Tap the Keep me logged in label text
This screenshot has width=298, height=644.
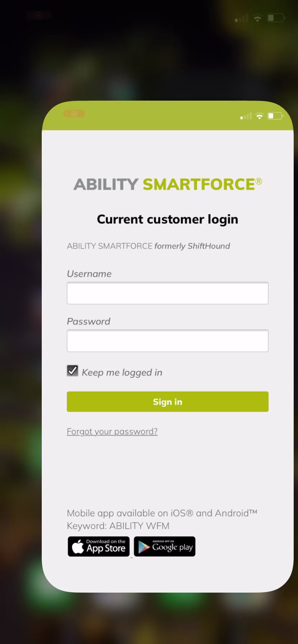click(122, 373)
